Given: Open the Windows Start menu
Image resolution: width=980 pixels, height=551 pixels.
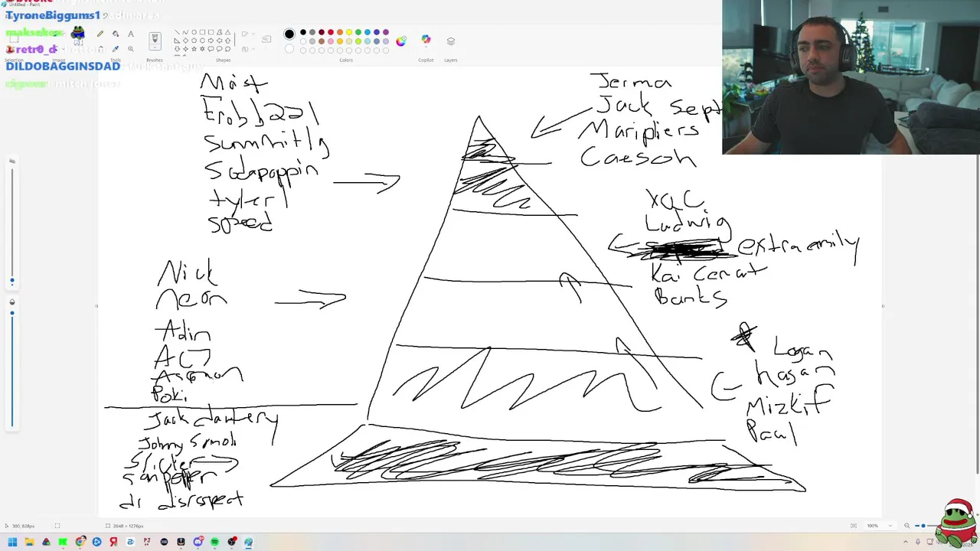Looking at the screenshot, I should 12,542.
